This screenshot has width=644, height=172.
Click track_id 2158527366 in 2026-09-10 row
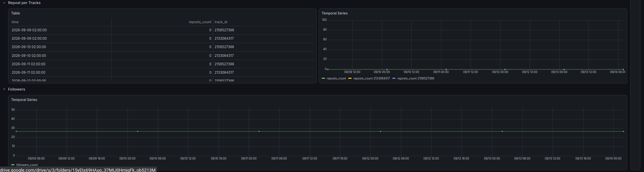[224, 47]
